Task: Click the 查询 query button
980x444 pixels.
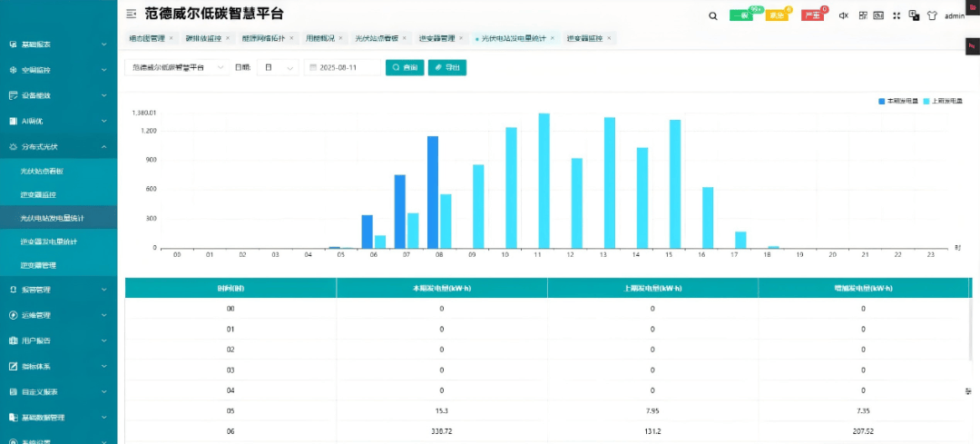Action: (x=405, y=67)
